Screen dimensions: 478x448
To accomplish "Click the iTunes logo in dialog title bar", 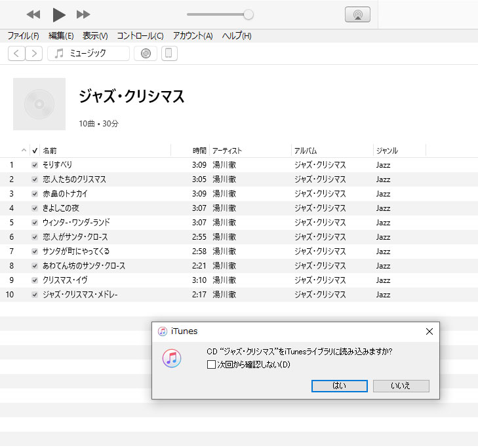I will click(163, 331).
